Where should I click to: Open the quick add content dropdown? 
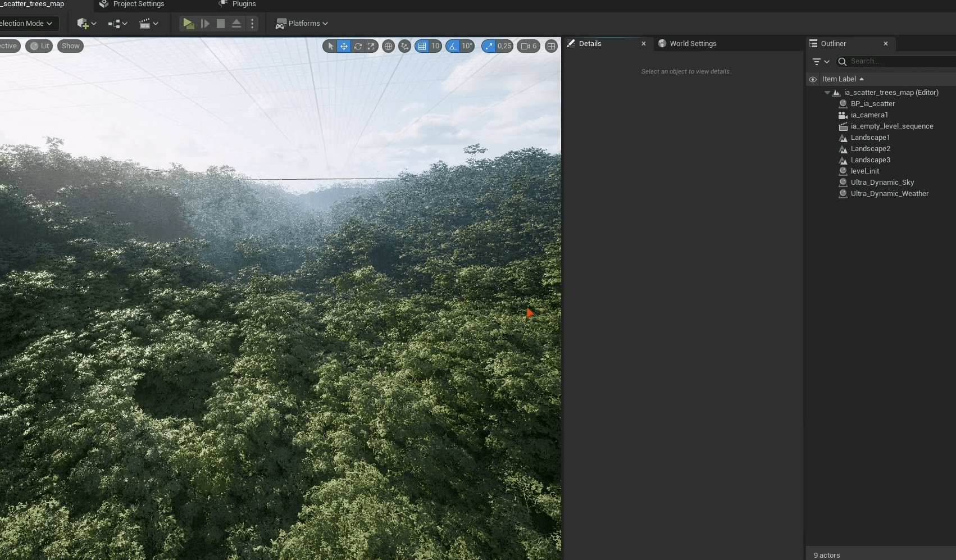pyautogui.click(x=87, y=24)
